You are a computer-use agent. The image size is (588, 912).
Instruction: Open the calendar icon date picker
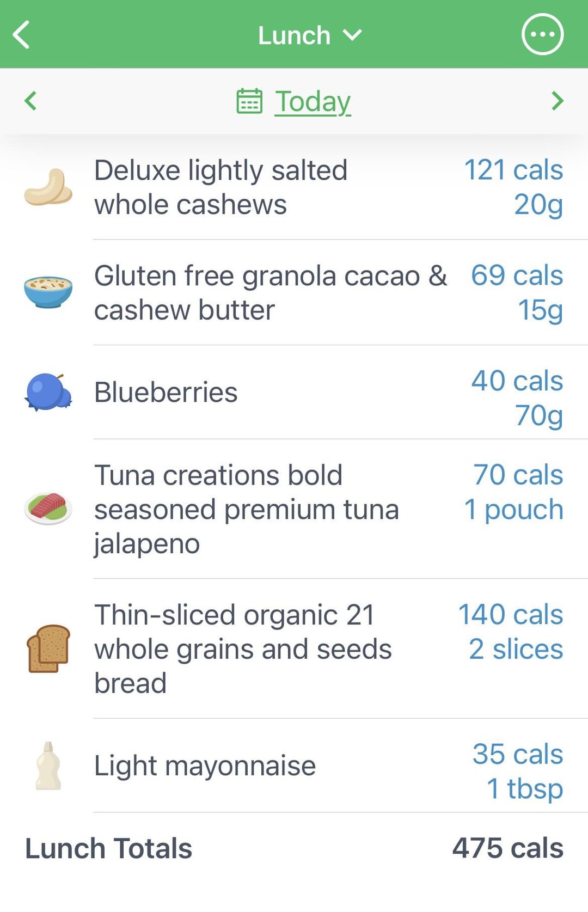pyautogui.click(x=249, y=101)
